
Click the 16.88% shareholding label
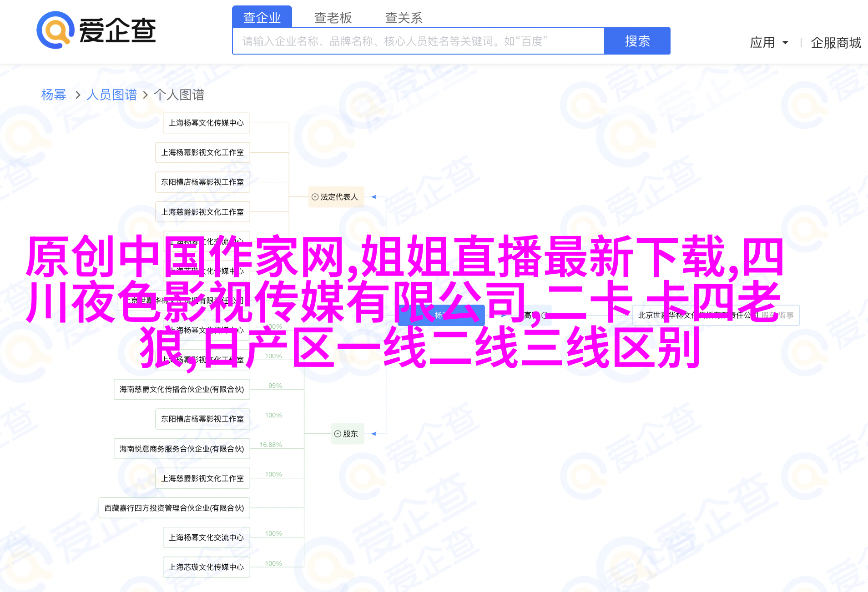click(x=271, y=445)
